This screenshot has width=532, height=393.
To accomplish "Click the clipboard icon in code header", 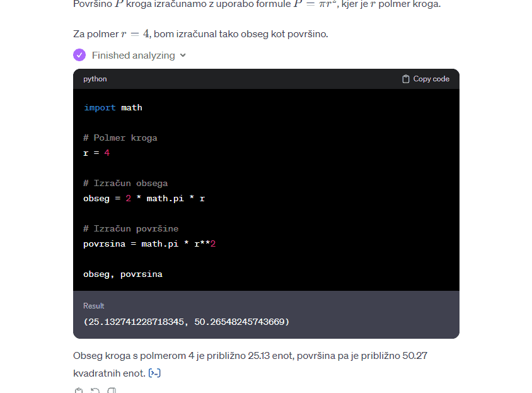I will pos(406,79).
